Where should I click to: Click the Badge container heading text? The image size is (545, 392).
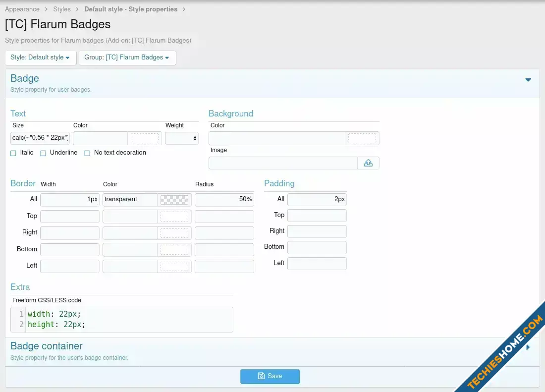46,346
